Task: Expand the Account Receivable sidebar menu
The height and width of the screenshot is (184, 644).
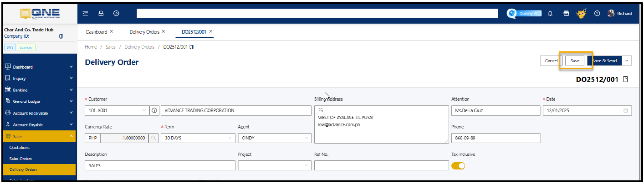Action: [71, 113]
